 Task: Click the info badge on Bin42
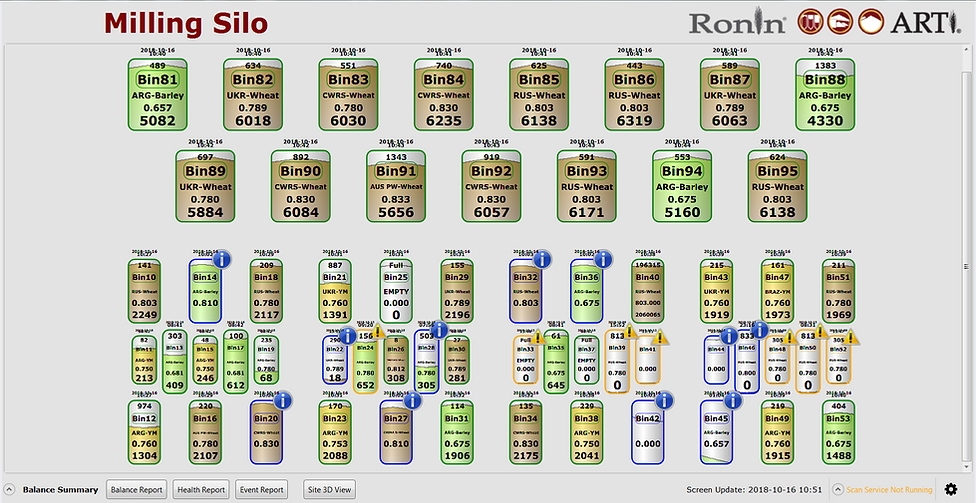(665, 400)
